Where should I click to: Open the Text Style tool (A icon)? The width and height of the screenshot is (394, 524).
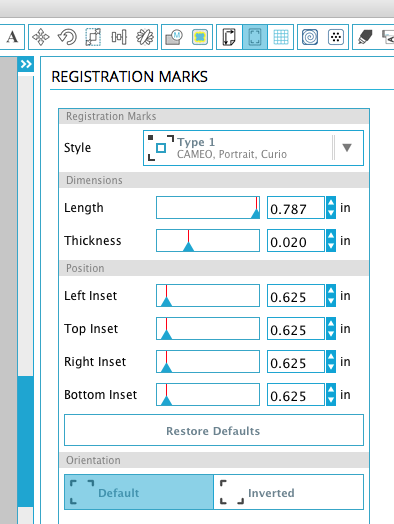(12, 37)
